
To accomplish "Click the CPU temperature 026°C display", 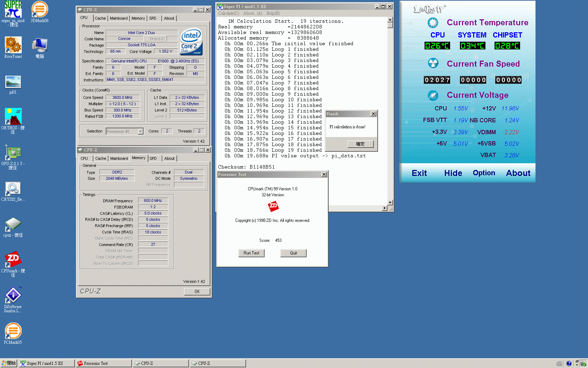I will [x=437, y=46].
